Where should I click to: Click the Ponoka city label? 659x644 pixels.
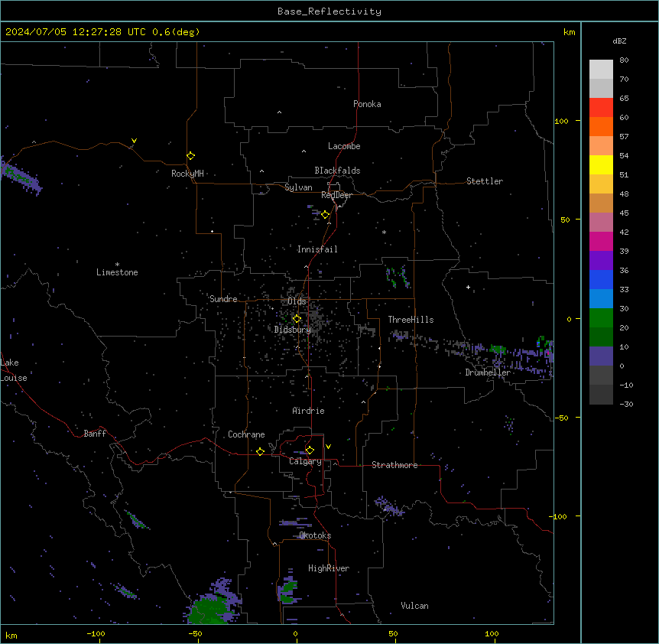(367, 104)
